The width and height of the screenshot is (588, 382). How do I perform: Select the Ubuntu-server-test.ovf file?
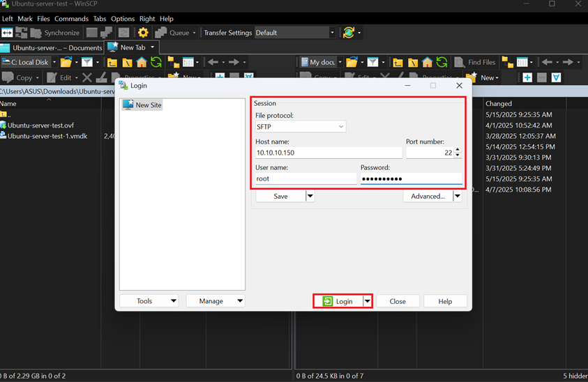[40, 125]
